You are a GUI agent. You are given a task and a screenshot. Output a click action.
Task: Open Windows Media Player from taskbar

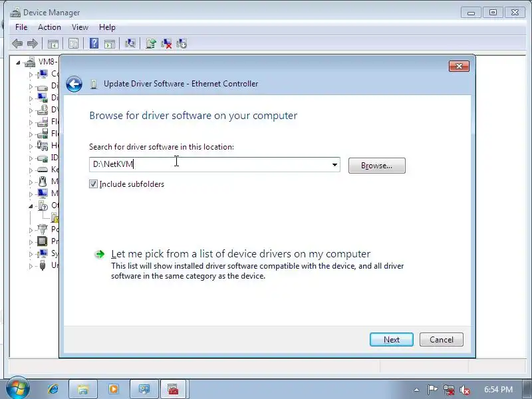[x=114, y=389]
